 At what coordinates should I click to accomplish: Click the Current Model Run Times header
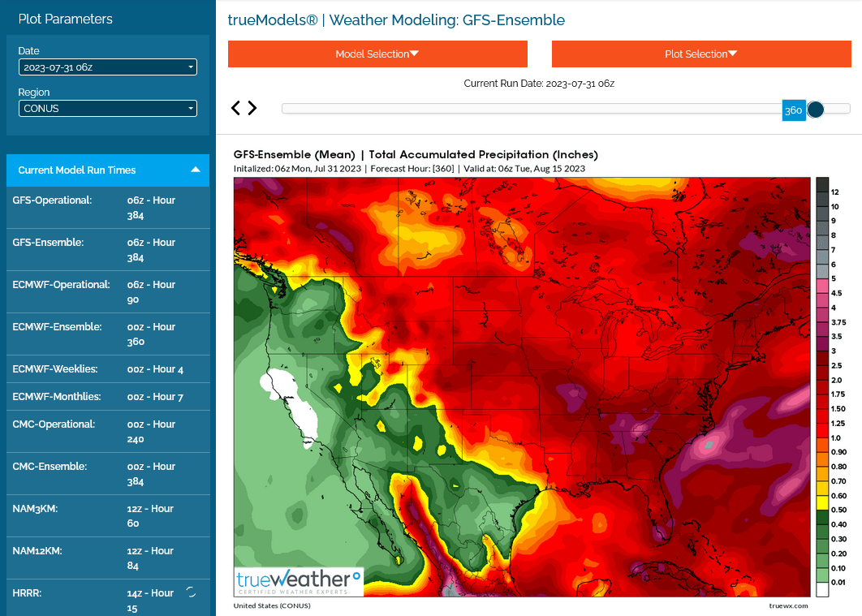[108, 170]
